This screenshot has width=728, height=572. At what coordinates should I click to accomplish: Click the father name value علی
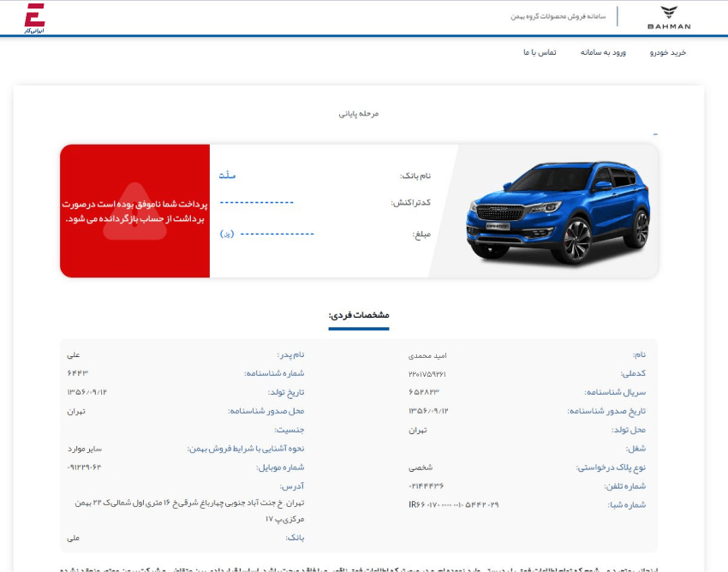click(74, 355)
